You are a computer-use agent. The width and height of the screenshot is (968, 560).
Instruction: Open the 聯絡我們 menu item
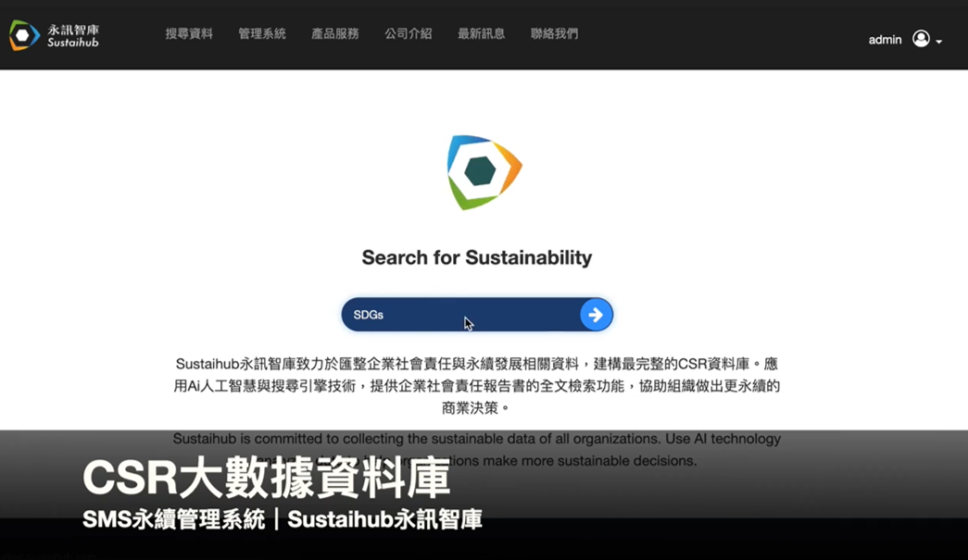click(554, 34)
